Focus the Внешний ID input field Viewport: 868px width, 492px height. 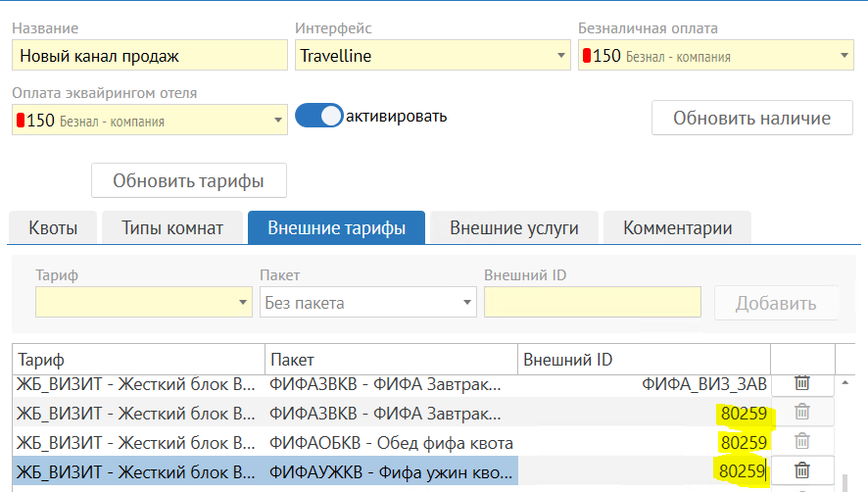(x=593, y=303)
